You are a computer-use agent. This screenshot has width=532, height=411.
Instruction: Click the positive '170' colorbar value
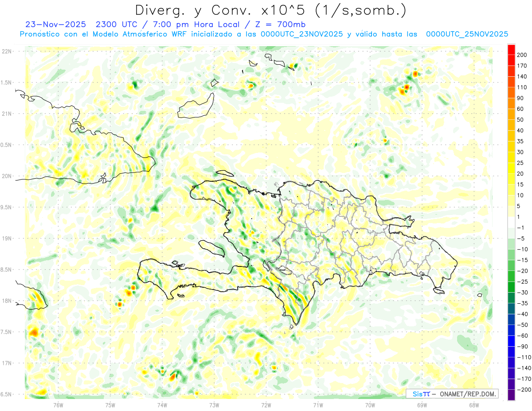523,66
